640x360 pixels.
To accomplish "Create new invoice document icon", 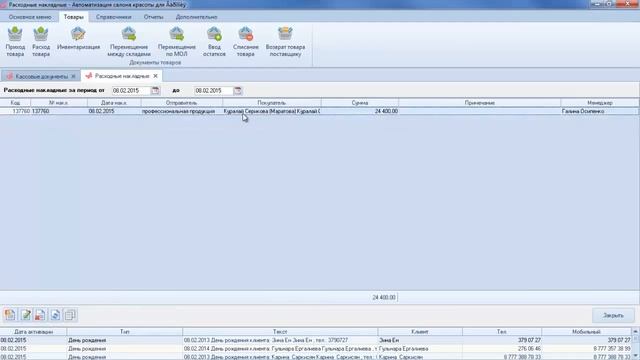I will (10, 315).
